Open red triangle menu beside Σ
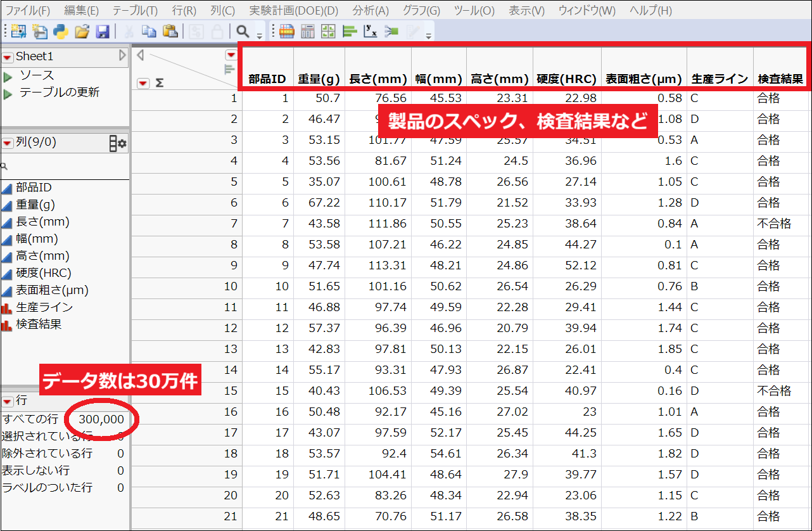812x531 pixels. pos(143,82)
